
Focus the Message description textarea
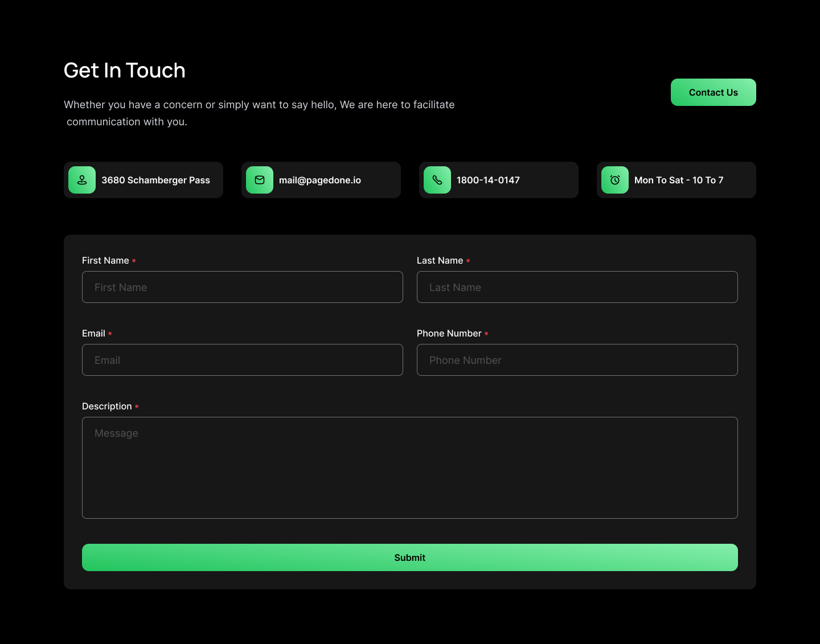(410, 467)
